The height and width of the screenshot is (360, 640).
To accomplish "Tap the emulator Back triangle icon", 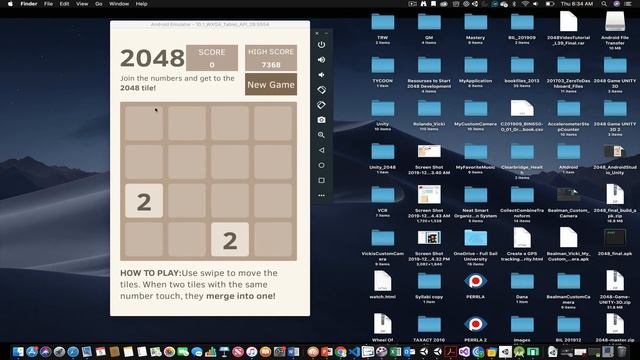I will pyautogui.click(x=322, y=150).
